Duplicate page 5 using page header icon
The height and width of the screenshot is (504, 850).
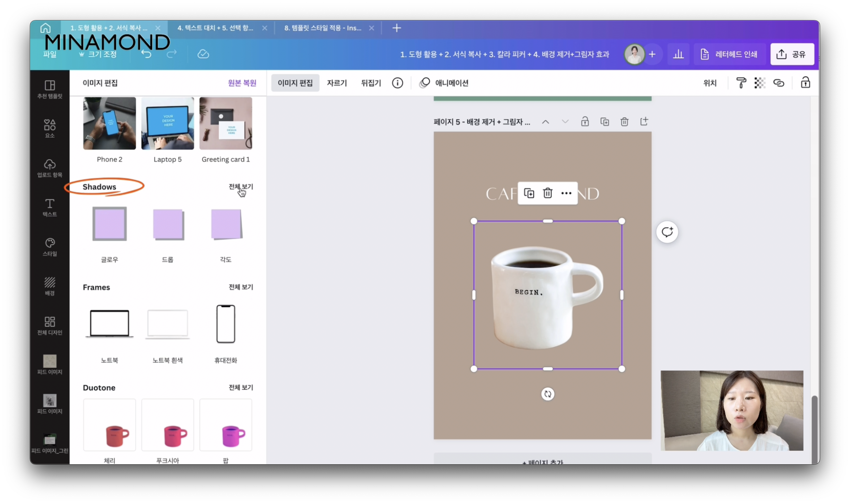click(x=605, y=122)
